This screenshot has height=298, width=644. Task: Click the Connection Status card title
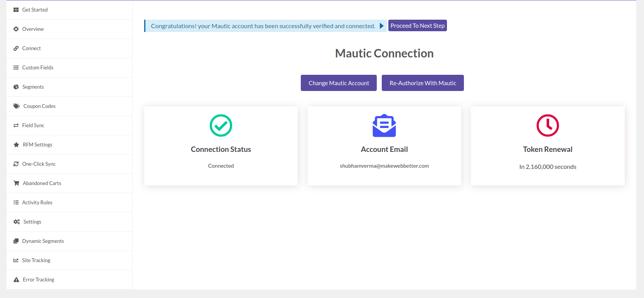pyautogui.click(x=221, y=149)
